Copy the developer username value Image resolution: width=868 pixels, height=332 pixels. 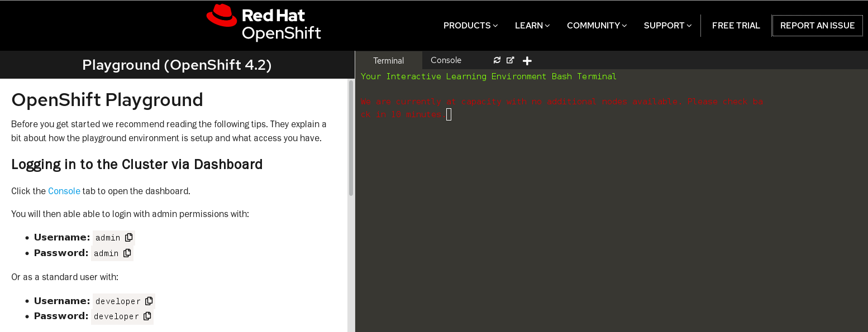149,301
